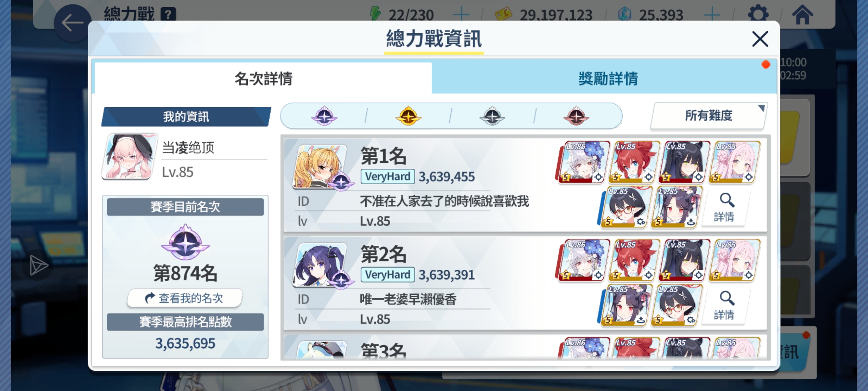Tap the back arrow button
868x391 pixels.
[73, 23]
